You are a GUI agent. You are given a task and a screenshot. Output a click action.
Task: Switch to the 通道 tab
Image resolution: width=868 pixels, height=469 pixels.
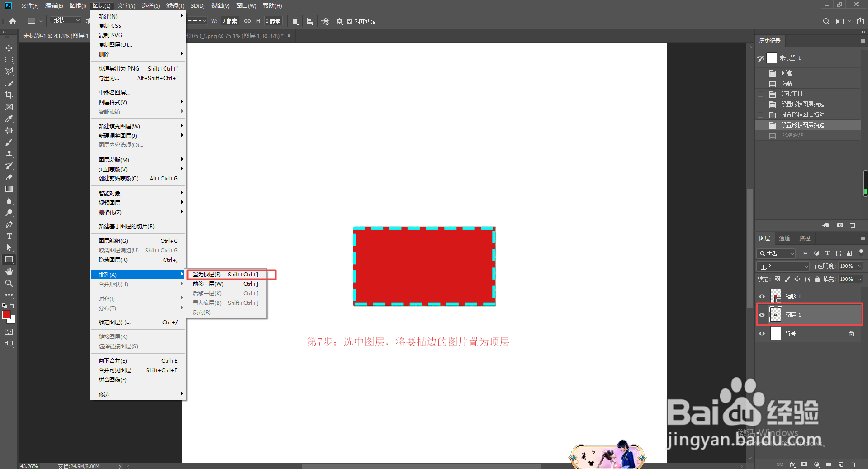point(784,238)
